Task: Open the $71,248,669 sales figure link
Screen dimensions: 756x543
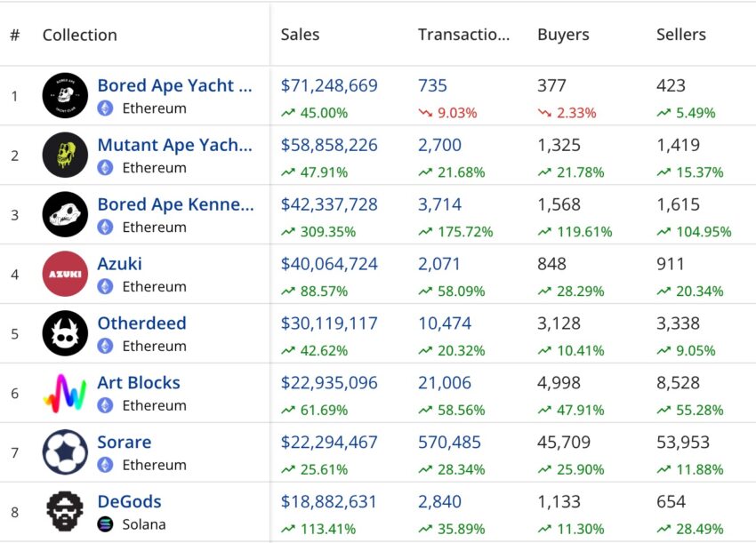Action: [x=329, y=85]
